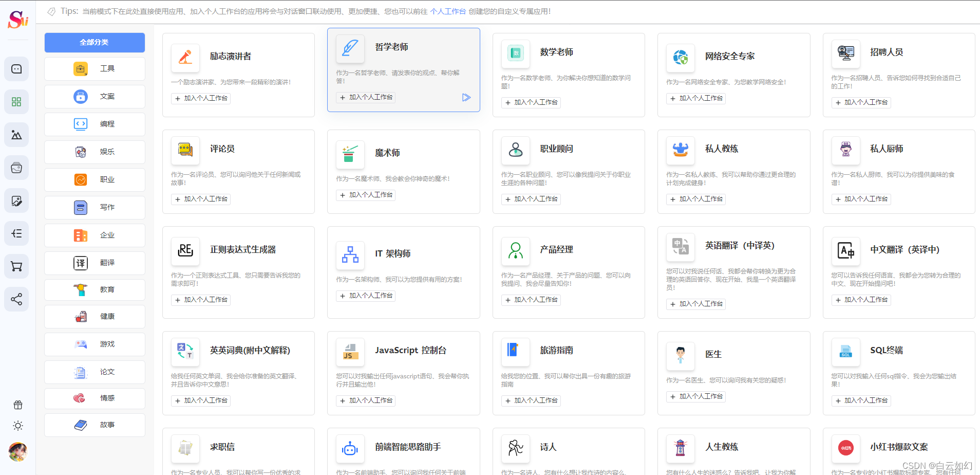Add SQL终端 to personal workbench
Screen dimensions: 980x475
click(x=861, y=400)
